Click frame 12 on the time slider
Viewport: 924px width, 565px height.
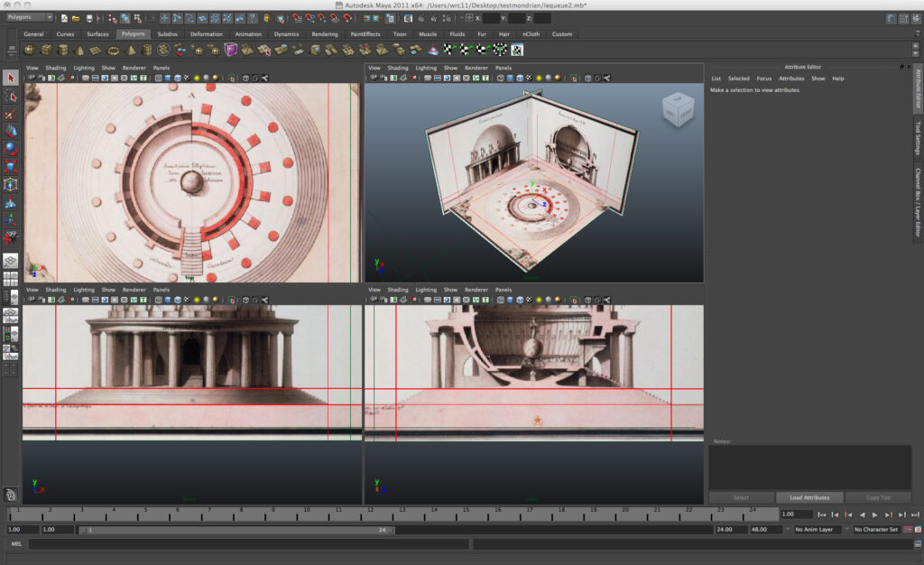(x=372, y=514)
